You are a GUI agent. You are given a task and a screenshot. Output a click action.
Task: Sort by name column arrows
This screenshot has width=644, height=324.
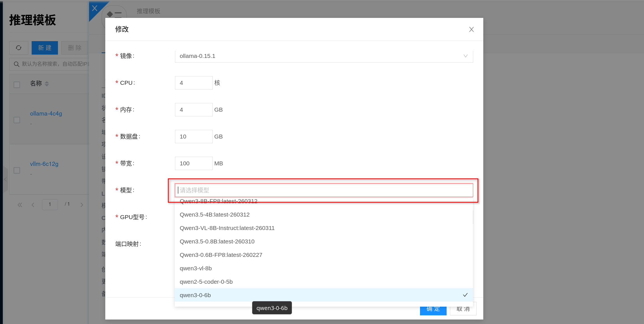coord(47,84)
